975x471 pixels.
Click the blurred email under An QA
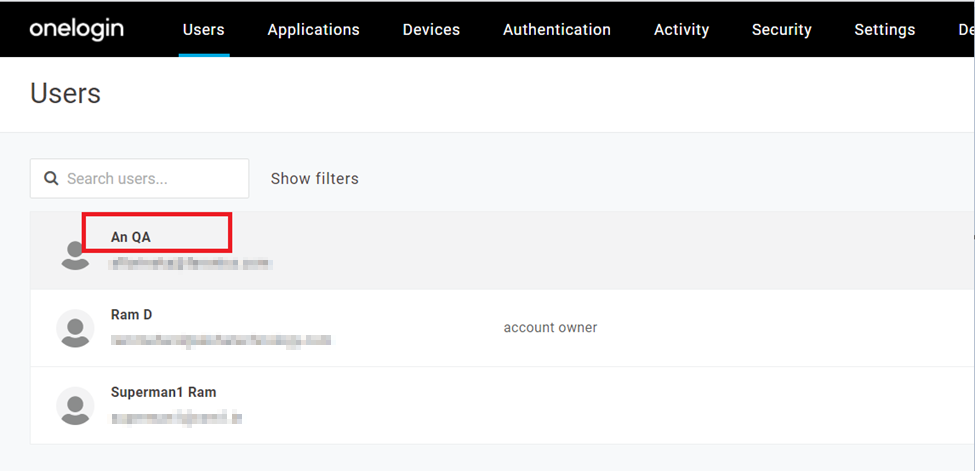(x=191, y=264)
